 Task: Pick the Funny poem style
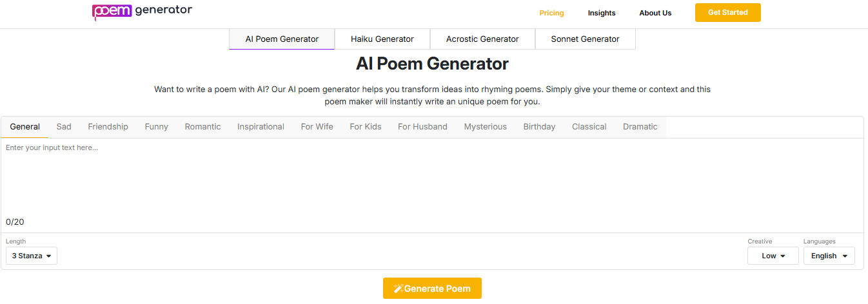(157, 127)
